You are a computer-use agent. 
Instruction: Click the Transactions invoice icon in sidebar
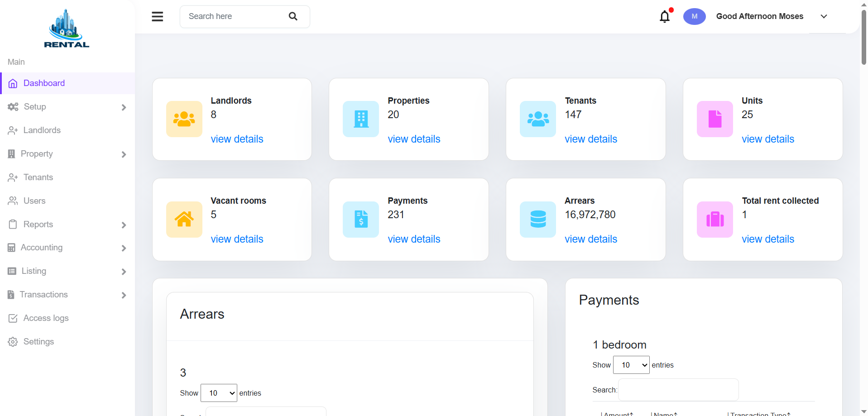(x=11, y=295)
